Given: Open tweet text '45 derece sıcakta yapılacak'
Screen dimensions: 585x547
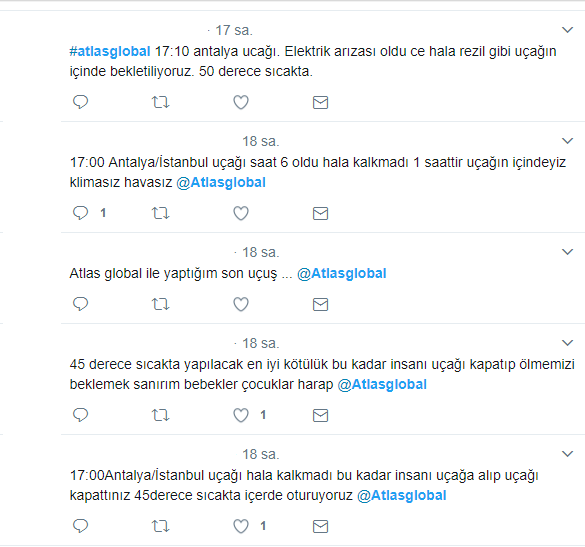Looking at the screenshot, I should coord(322,374).
